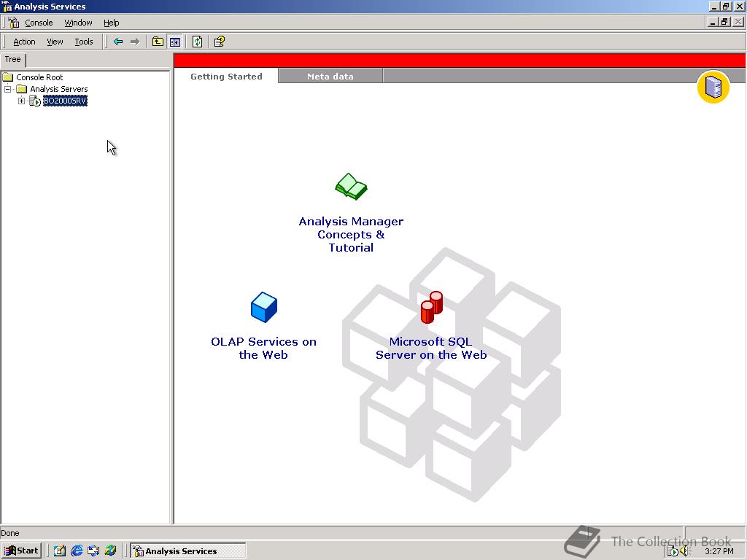Toggle the Show/Hide Console Tree icon

[x=175, y=42]
